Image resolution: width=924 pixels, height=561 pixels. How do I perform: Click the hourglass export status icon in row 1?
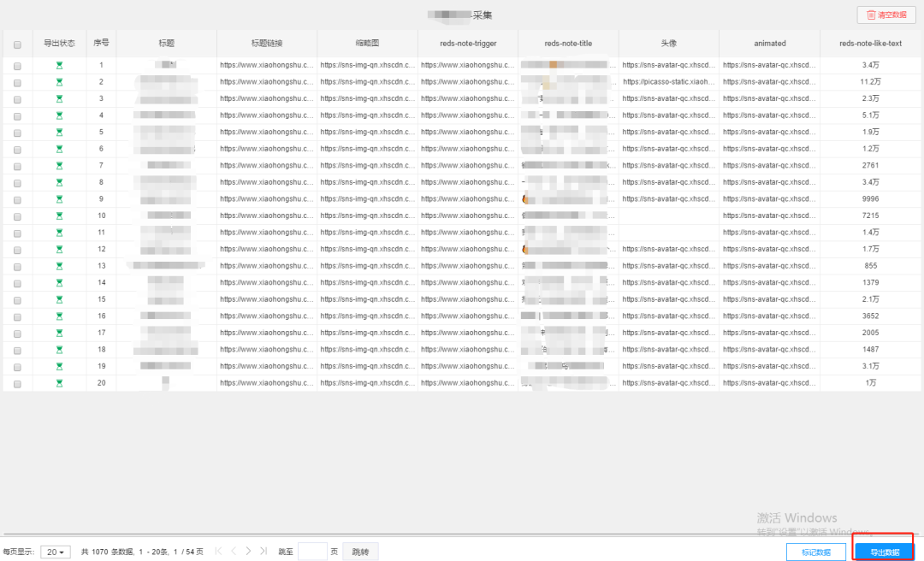click(x=59, y=65)
